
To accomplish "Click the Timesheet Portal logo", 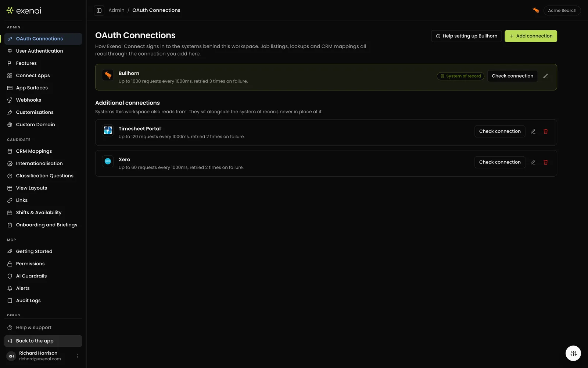I will 108,130.
